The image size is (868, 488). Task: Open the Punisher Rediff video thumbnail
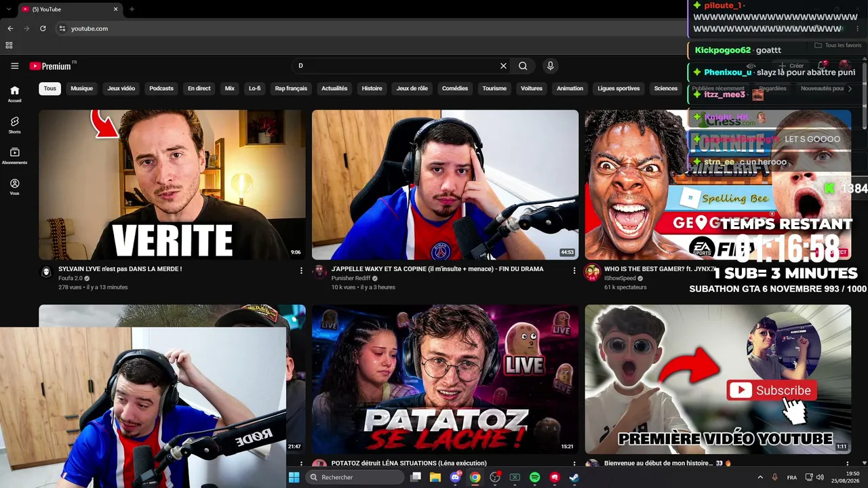[x=445, y=185]
